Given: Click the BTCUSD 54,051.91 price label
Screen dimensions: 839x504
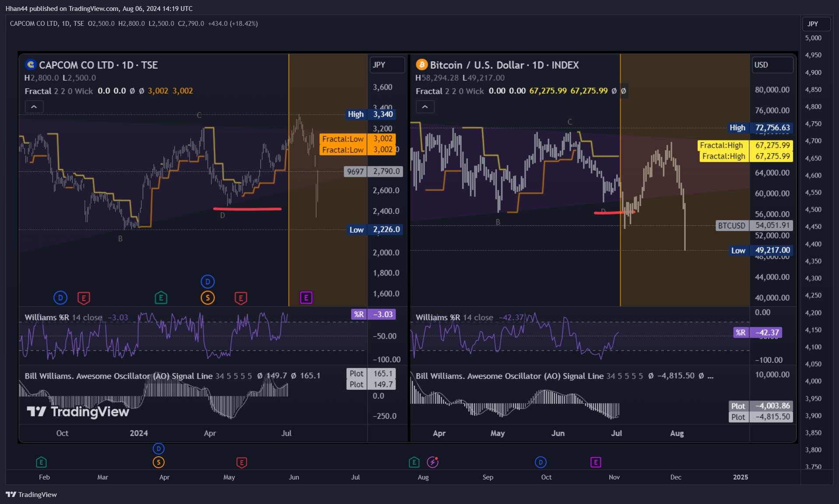Looking at the screenshot, I should coord(754,225).
